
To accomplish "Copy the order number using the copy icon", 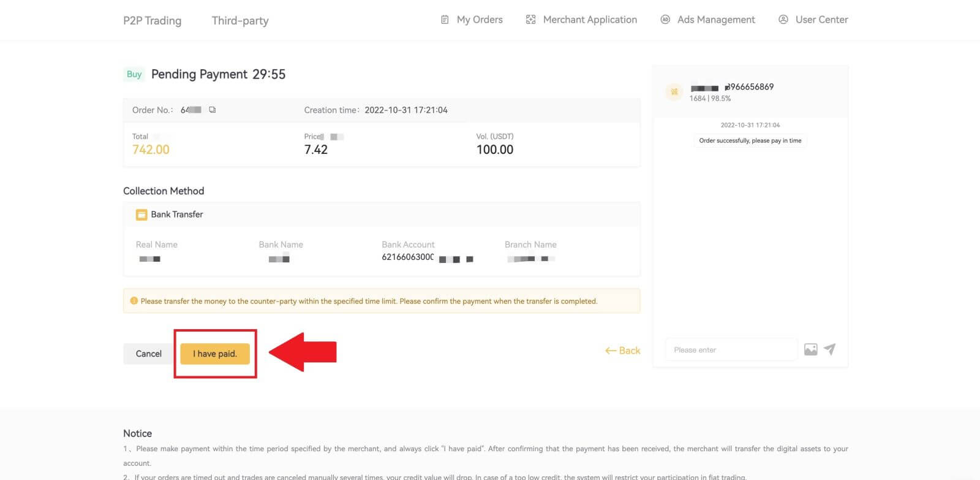I will (213, 110).
